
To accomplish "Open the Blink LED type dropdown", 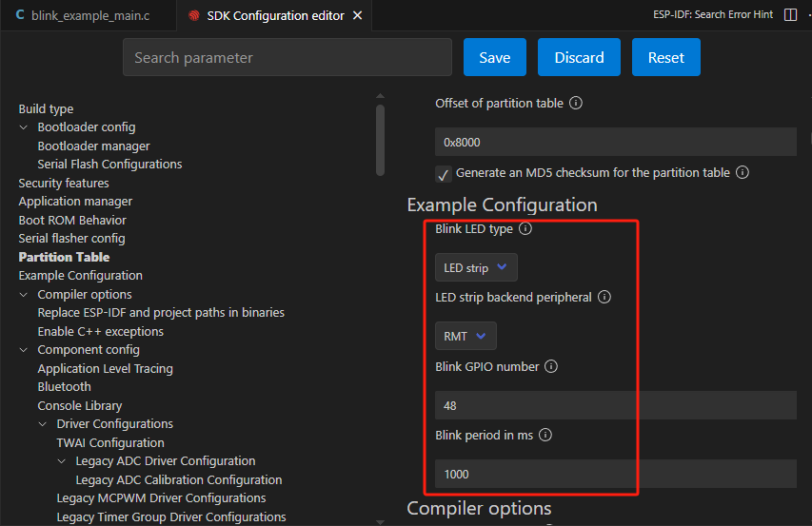I will pos(476,267).
